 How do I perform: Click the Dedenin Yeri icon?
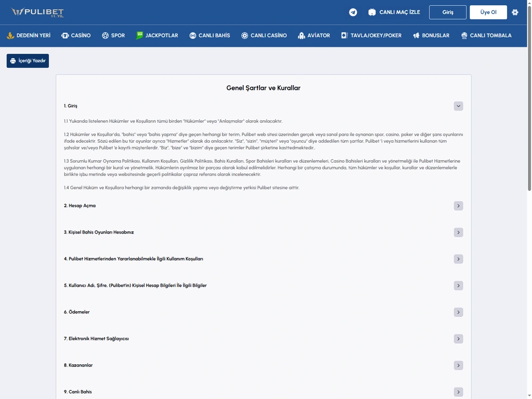pyautogui.click(x=11, y=35)
